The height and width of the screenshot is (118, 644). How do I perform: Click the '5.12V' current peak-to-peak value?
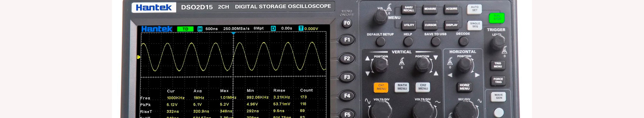(172, 105)
